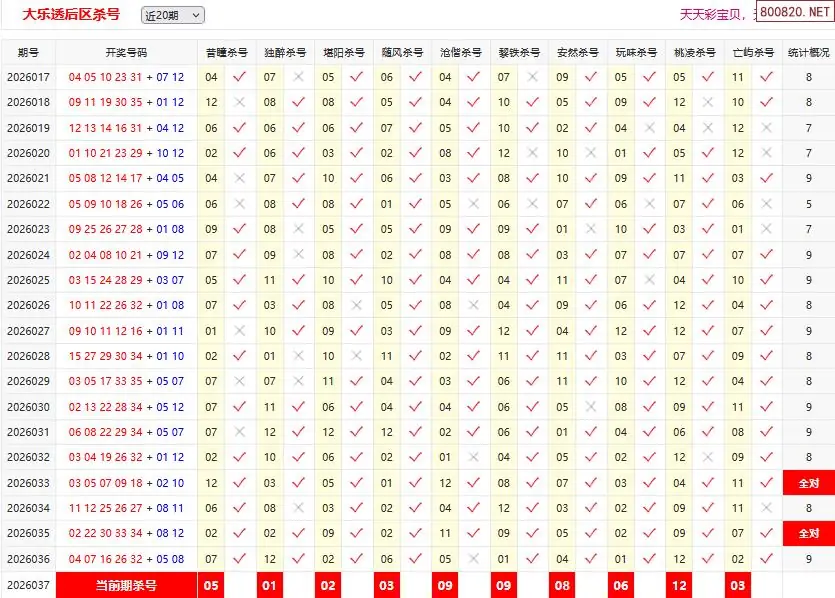This screenshot has height=598, width=835.
Task: Click the red 当前期杀号 cell
Action: point(126,585)
